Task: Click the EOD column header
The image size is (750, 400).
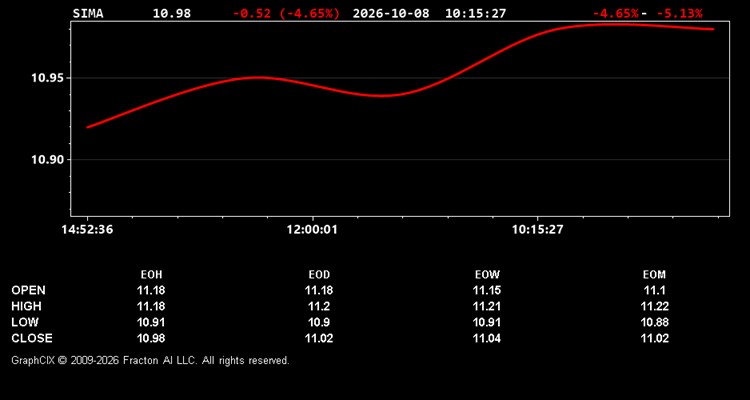Action: click(319, 275)
